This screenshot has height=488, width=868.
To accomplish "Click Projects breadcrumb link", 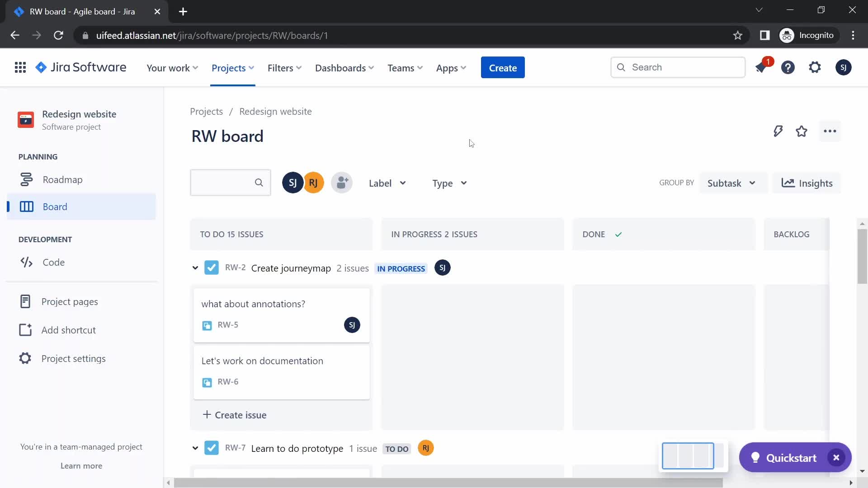I will point(207,111).
